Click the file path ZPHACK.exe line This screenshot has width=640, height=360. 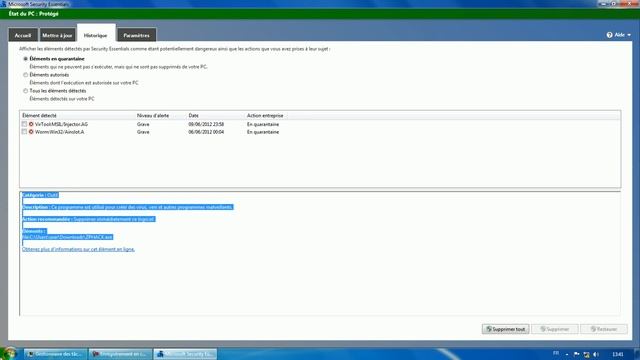(x=67, y=237)
